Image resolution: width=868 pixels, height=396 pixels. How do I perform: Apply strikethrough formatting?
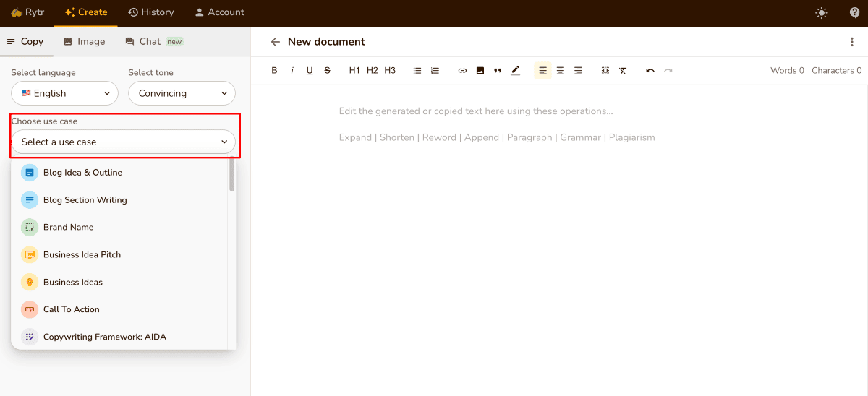click(x=328, y=71)
